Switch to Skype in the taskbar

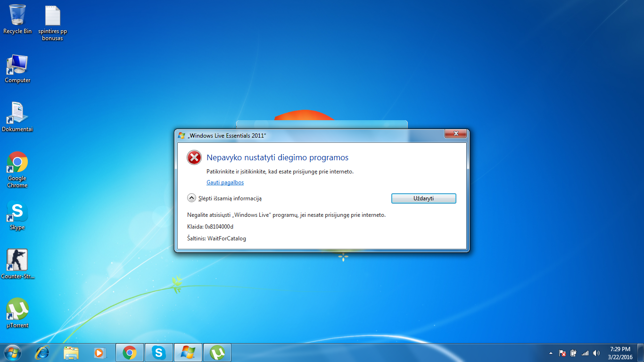(159, 353)
